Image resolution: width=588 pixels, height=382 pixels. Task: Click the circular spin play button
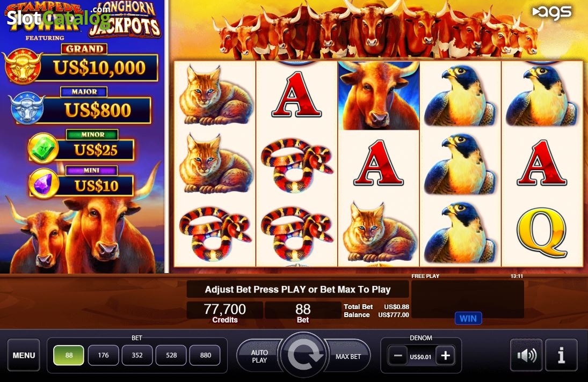303,355
